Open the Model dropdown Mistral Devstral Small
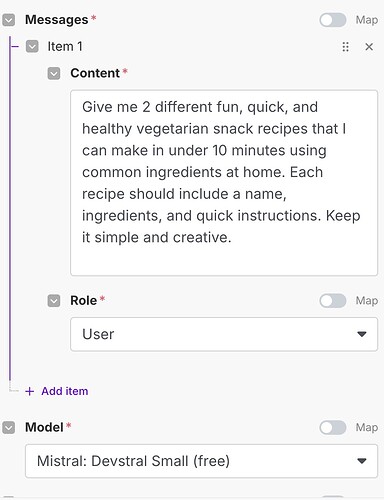 tap(201, 461)
